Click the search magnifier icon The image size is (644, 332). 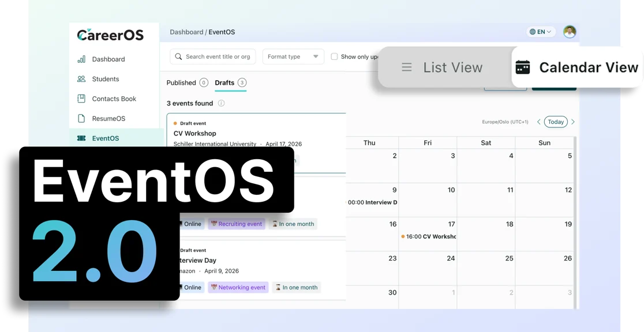(178, 56)
